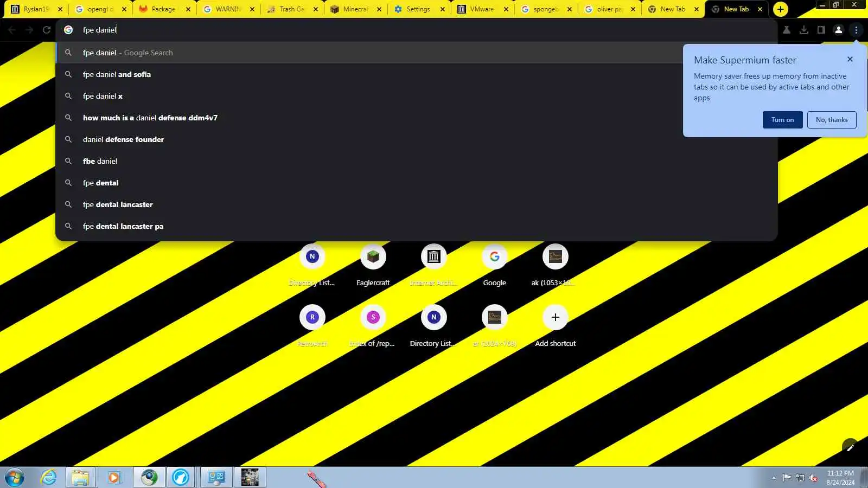This screenshot has height=488, width=868.
Task: Open the Supermium browser taskbar button
Action: click(x=149, y=478)
